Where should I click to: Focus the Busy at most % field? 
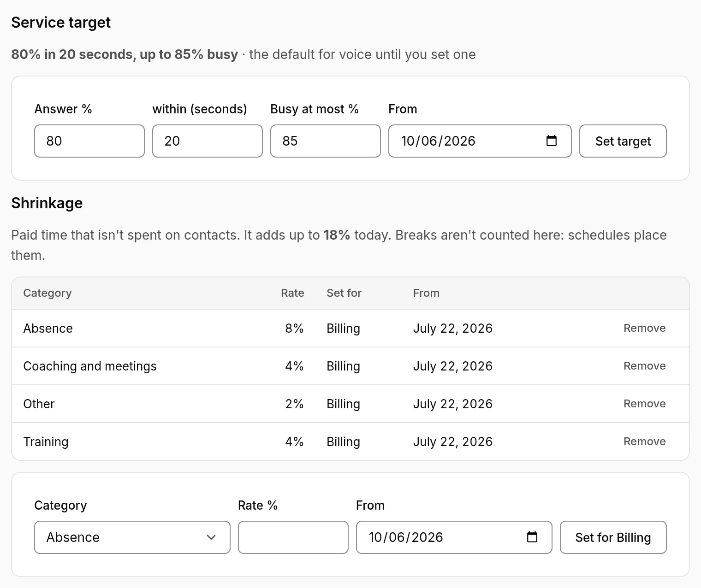coord(326,141)
